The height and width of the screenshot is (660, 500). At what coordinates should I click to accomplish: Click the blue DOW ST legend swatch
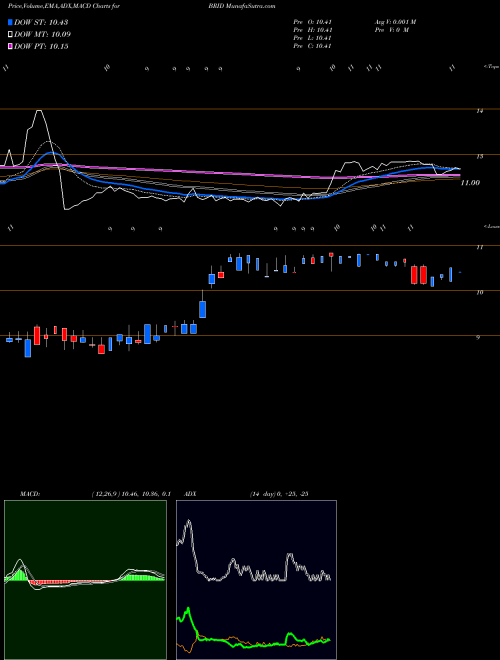tap(10, 22)
